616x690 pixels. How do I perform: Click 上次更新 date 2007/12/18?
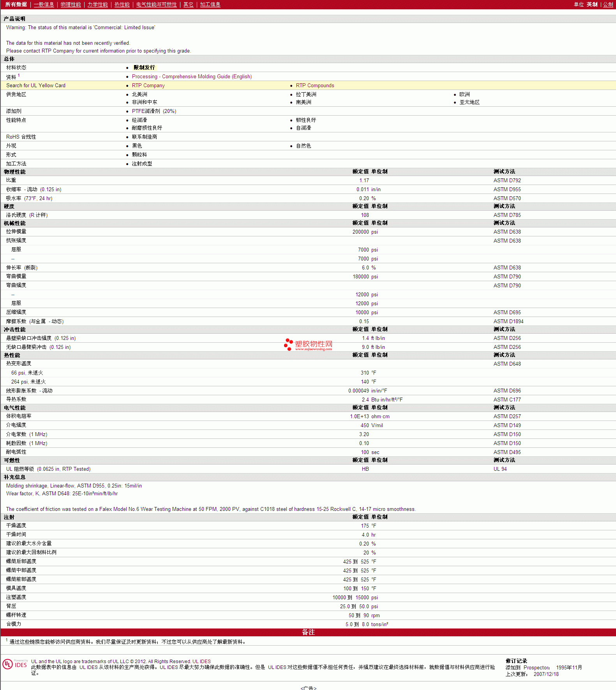(x=546, y=674)
